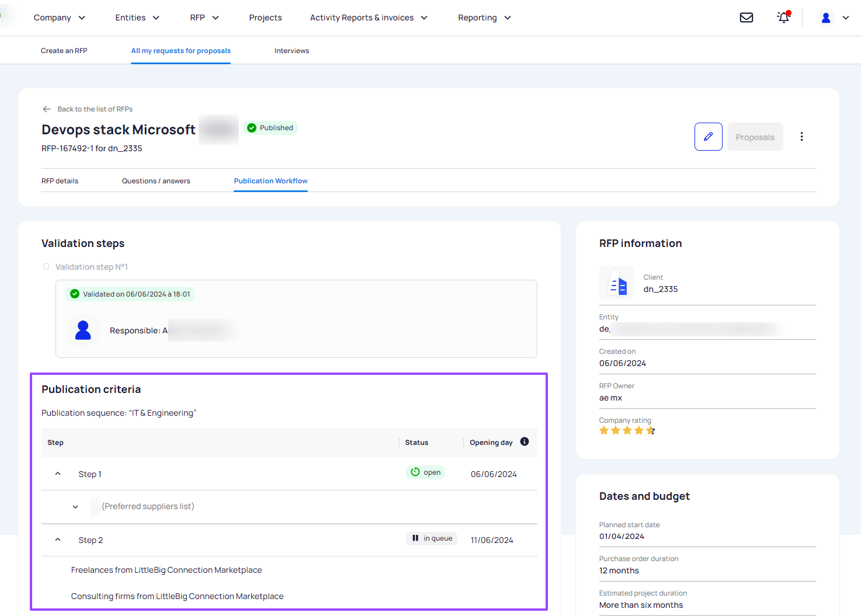
Task: Click the RFP-167492-1 for dn_2335 text
Action: coord(92,148)
